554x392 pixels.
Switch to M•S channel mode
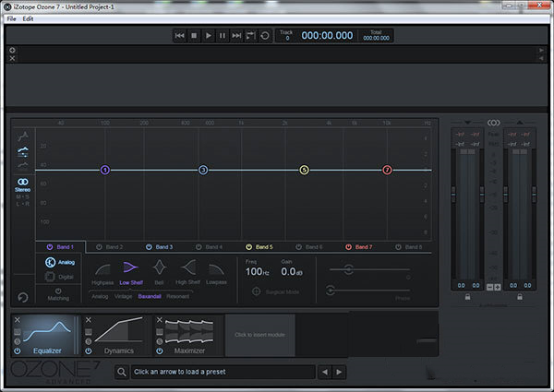[x=22, y=196]
